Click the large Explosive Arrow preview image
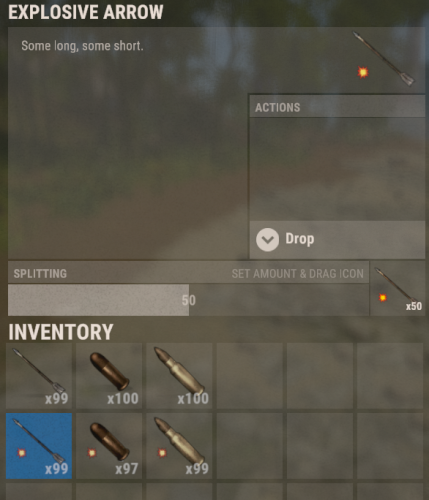The image size is (429, 500). 384,59
